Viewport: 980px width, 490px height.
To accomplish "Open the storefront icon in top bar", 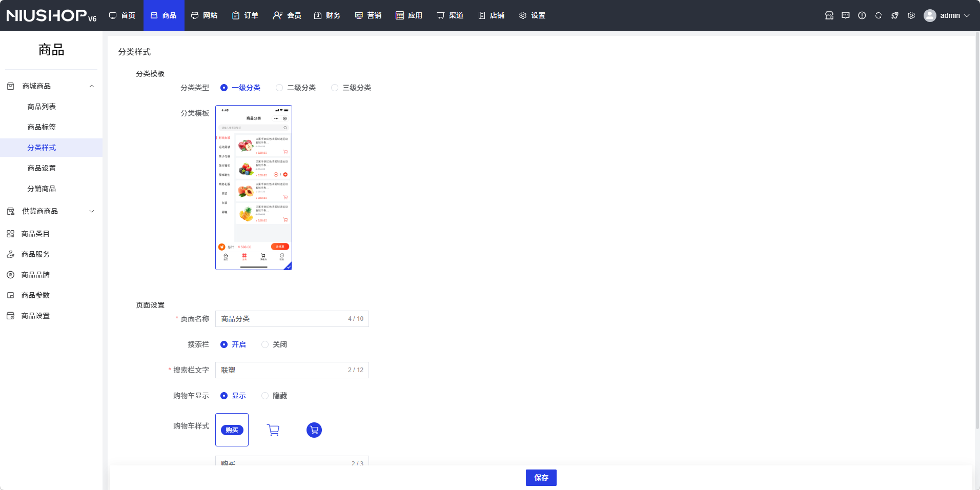I will tap(829, 15).
